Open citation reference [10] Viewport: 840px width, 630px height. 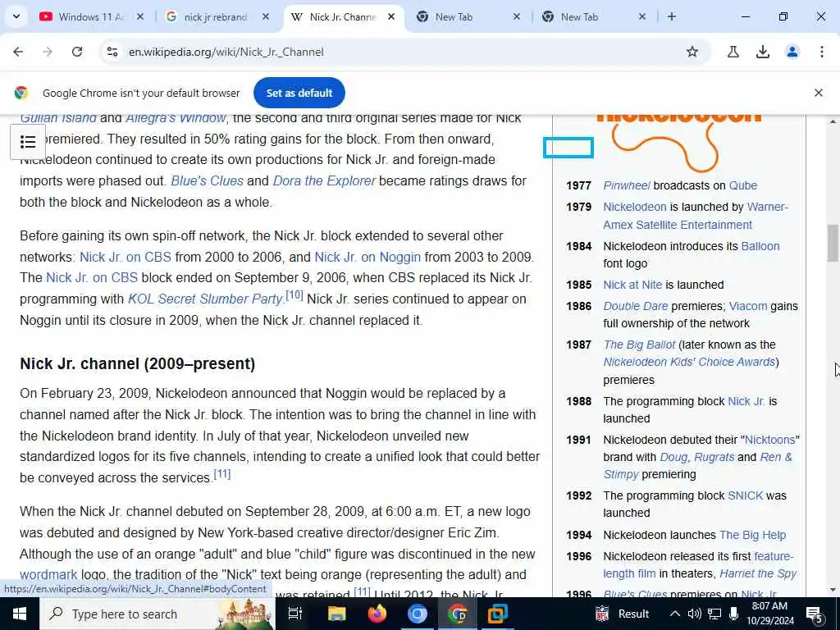pos(294,295)
